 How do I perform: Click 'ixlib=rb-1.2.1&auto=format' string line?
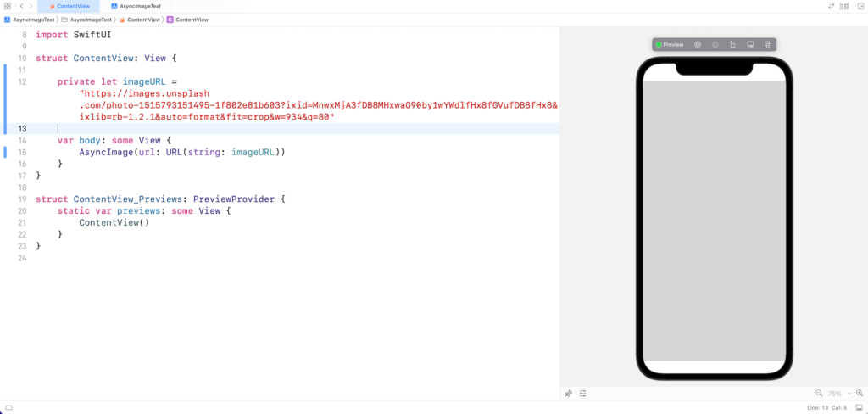[207, 117]
